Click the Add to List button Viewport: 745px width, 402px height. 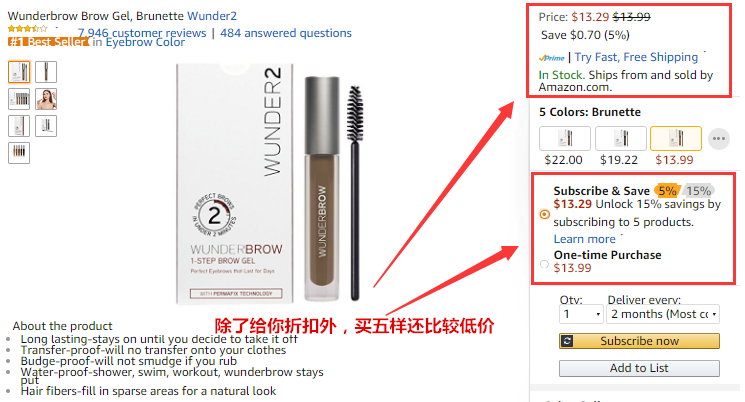pos(639,368)
